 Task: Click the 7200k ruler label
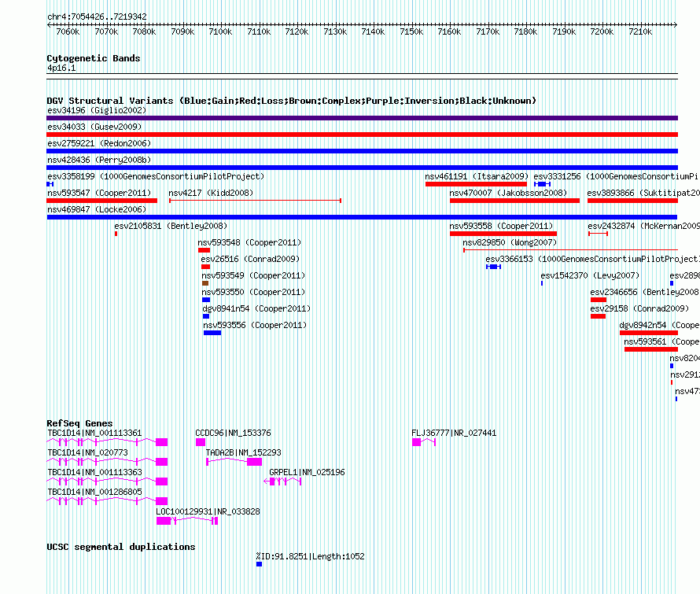[602, 31]
